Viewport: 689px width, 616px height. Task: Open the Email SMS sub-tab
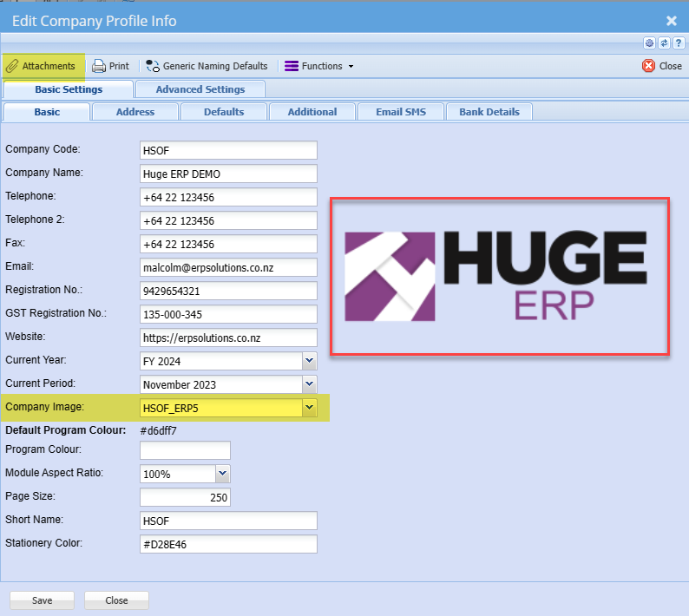coord(401,112)
